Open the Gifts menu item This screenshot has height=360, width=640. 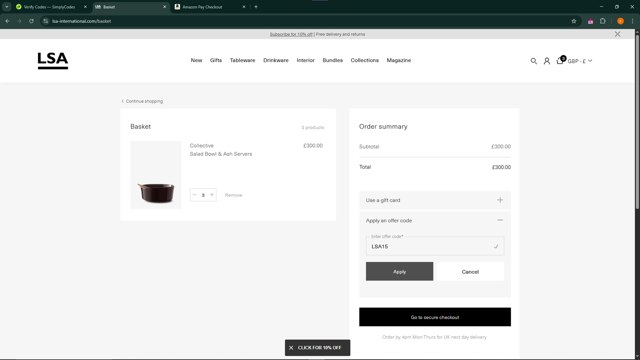216,60
